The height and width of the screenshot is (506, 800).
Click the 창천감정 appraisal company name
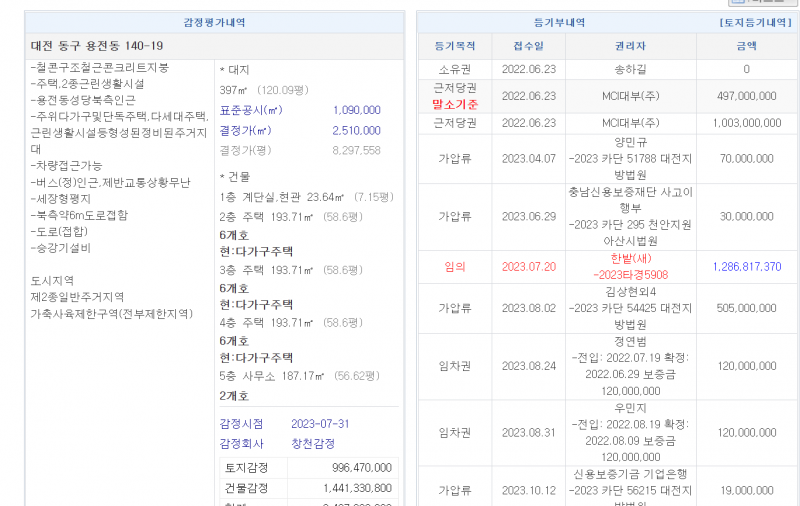[x=312, y=443]
